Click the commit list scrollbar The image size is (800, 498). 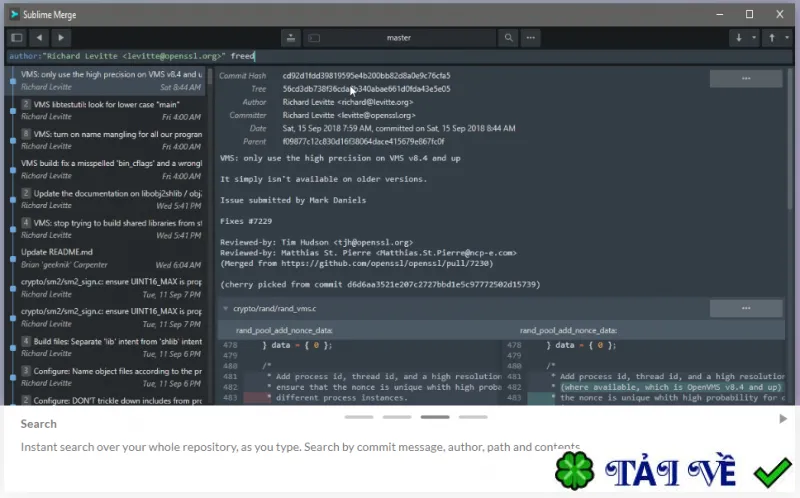[209, 76]
